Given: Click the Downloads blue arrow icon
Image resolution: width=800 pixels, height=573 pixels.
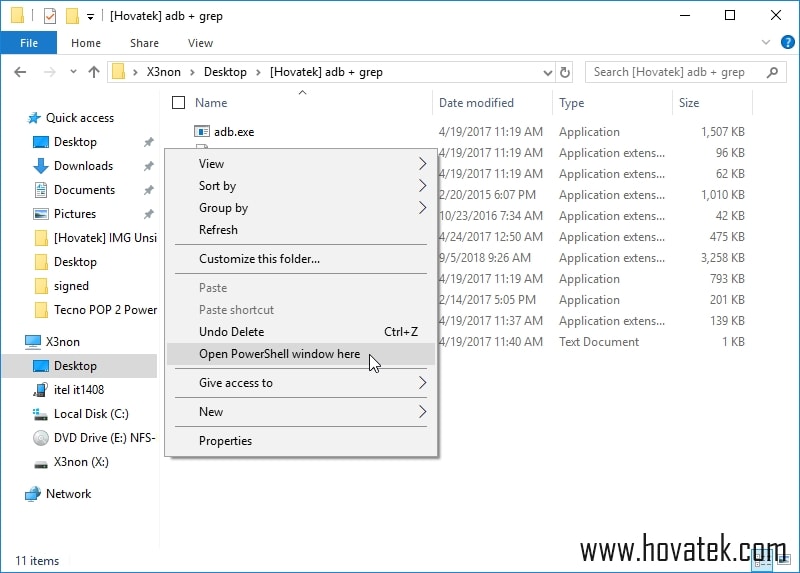Looking at the screenshot, I should pos(41,166).
